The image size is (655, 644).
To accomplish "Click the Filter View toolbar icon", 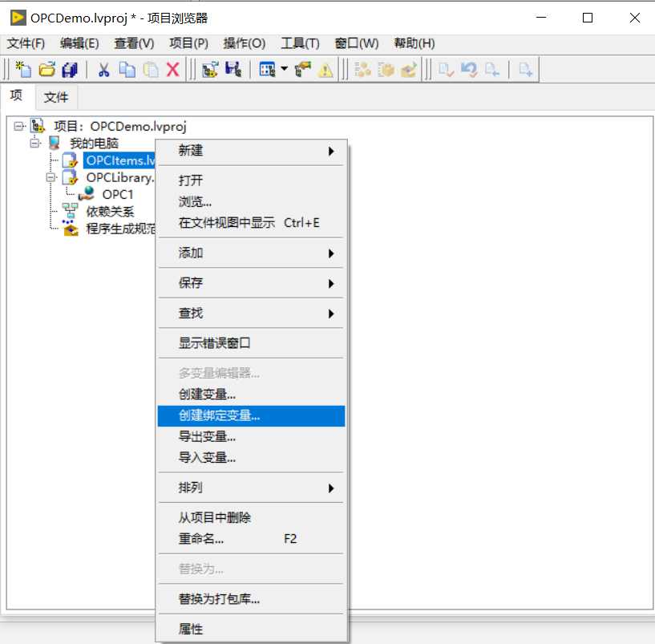I will pyautogui.click(x=267, y=69).
